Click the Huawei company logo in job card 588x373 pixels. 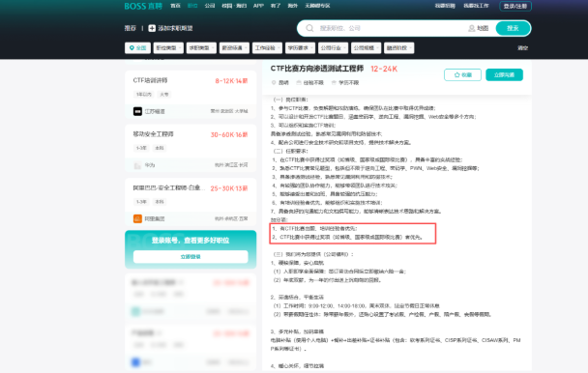[137, 165]
